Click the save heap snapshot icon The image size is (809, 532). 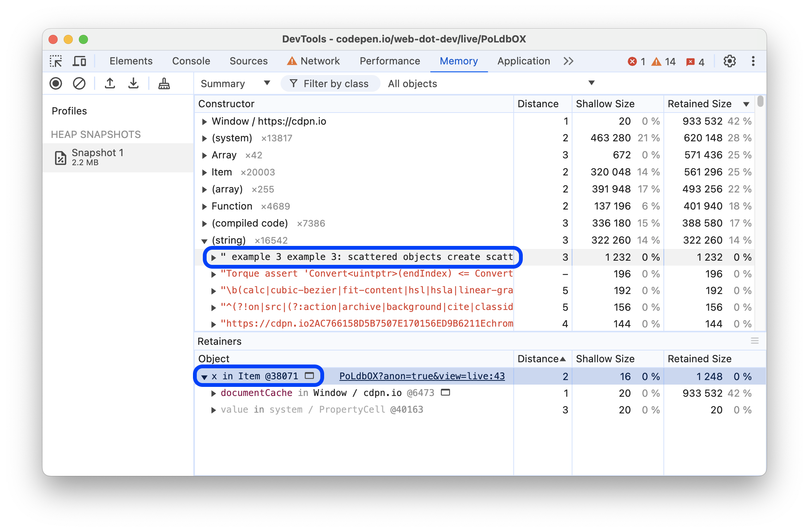(134, 83)
